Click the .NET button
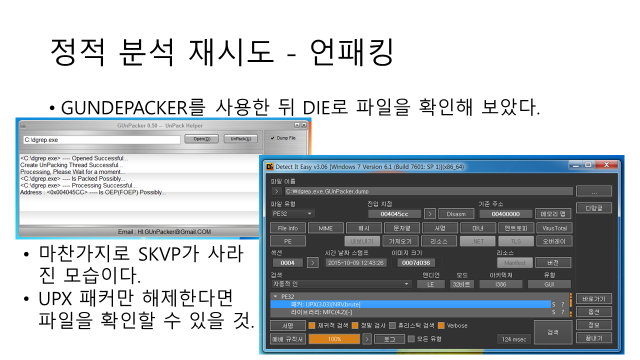Screen dimensions: 640x360 click(478, 241)
